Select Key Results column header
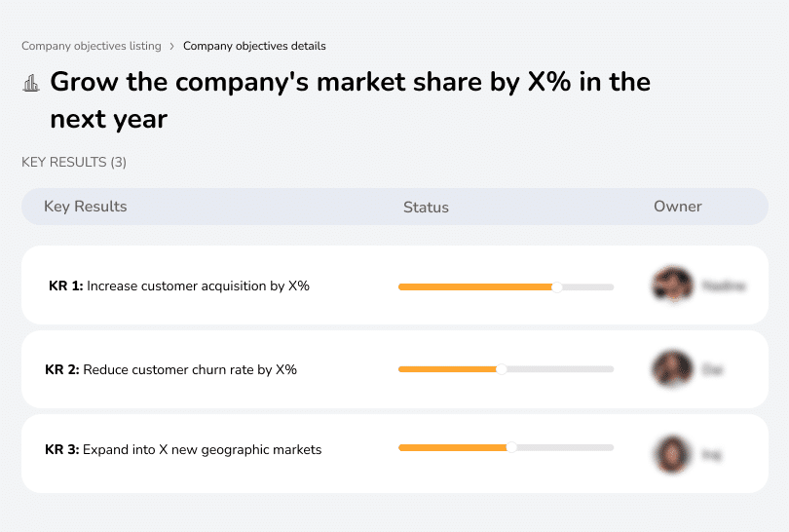789x532 pixels. click(85, 207)
